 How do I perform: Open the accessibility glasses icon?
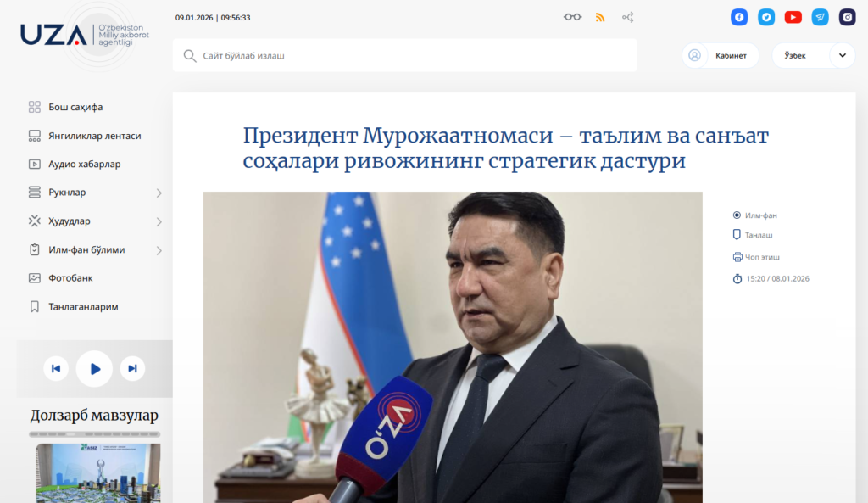click(x=572, y=17)
